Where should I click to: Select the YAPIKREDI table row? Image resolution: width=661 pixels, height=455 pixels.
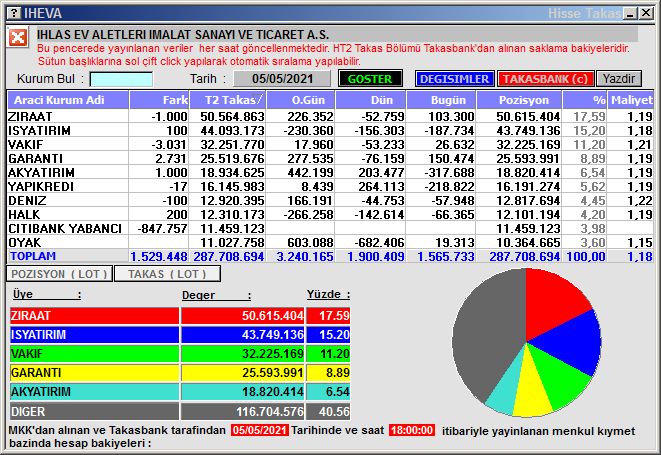(330, 186)
